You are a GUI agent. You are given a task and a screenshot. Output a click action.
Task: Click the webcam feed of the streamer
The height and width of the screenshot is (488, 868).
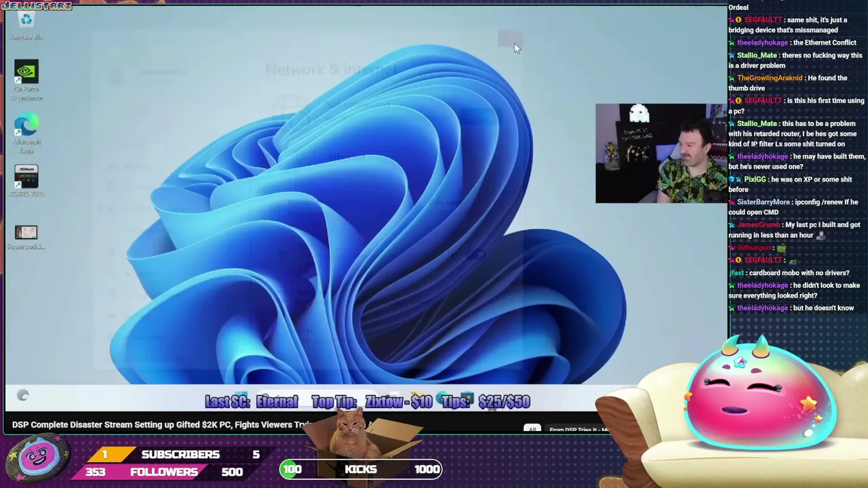click(660, 153)
